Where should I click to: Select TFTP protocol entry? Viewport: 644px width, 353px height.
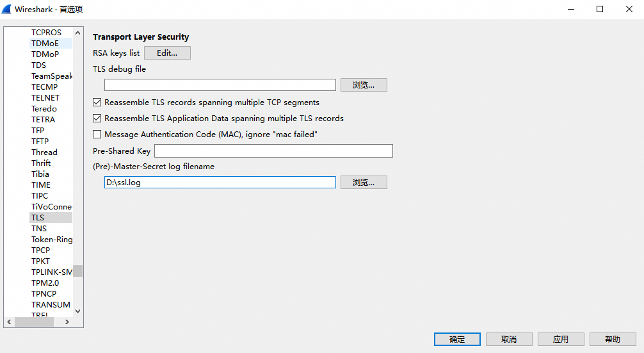(40, 142)
